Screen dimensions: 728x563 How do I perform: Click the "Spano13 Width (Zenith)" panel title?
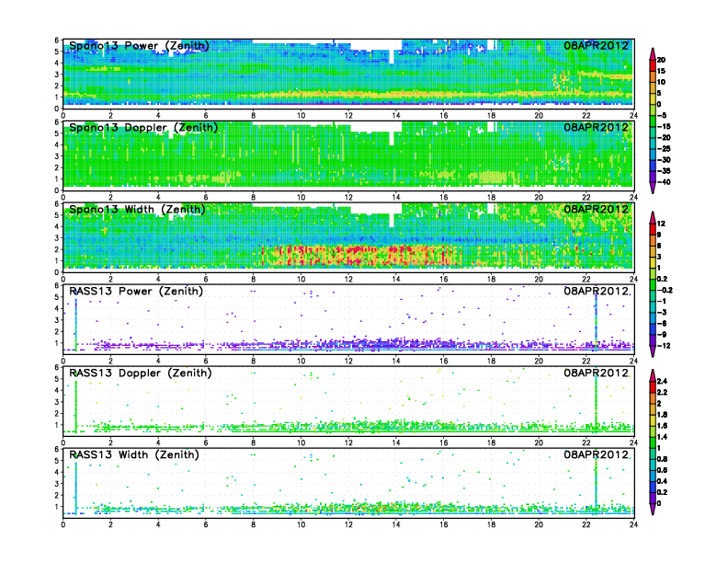click(x=137, y=210)
